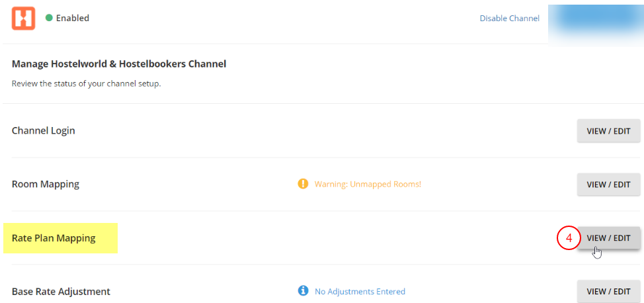The width and height of the screenshot is (644, 303).
Task: Disable the Hostelworld channel via Disable Channel link
Action: (509, 18)
